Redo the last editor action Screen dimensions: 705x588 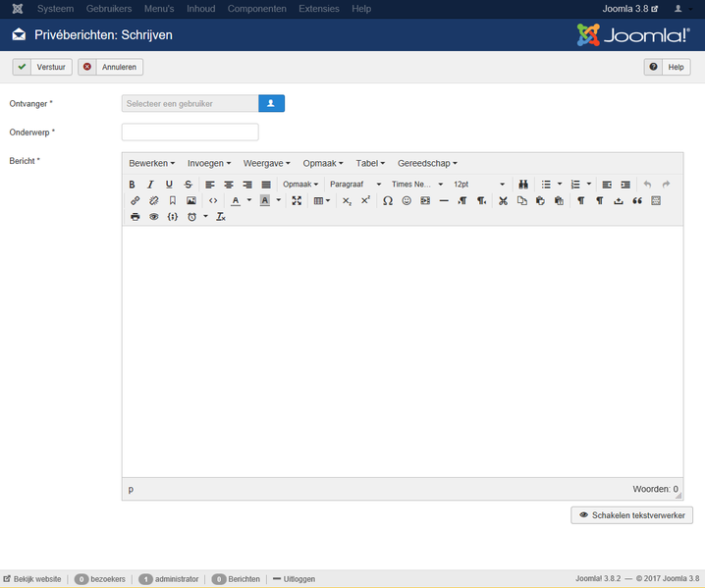coord(666,185)
